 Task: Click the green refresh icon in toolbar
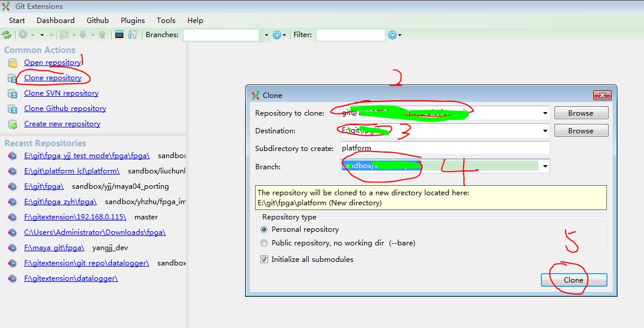[x=6, y=35]
